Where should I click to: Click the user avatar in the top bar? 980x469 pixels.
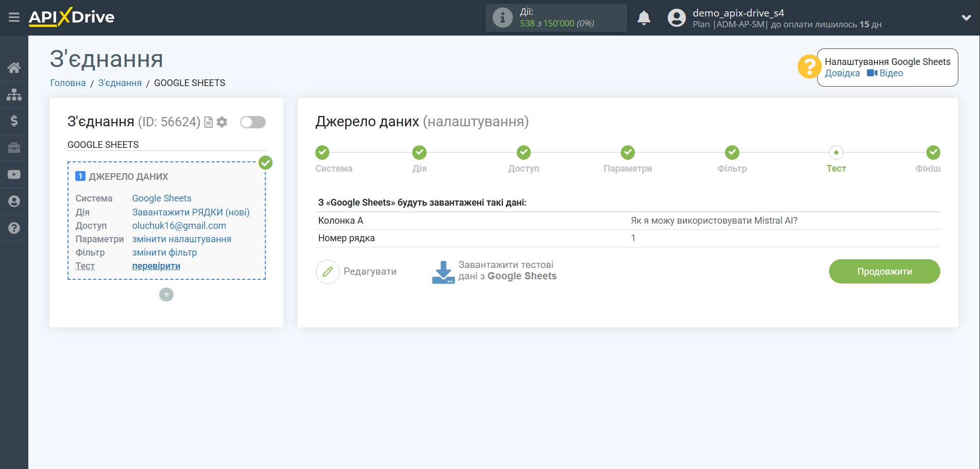677,17
